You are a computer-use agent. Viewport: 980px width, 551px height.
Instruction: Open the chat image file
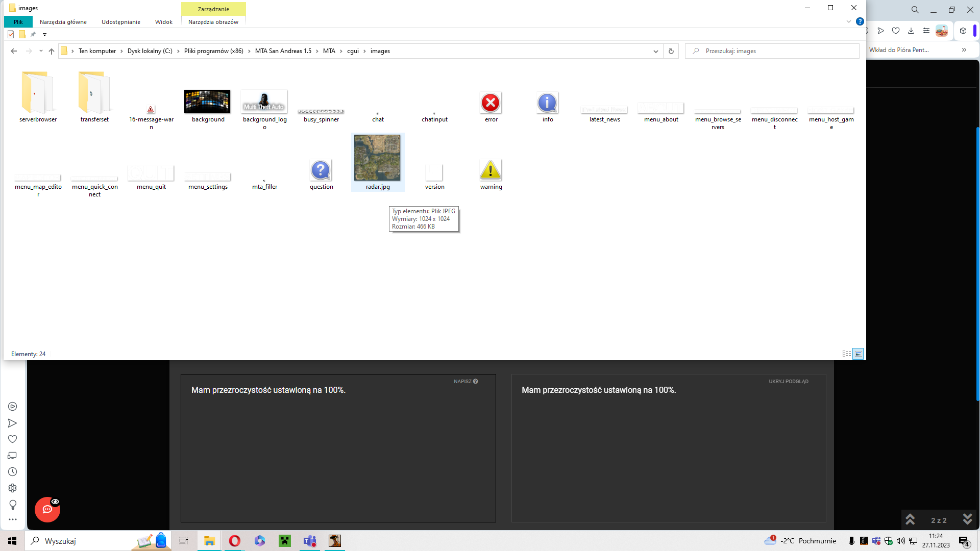[x=378, y=101]
